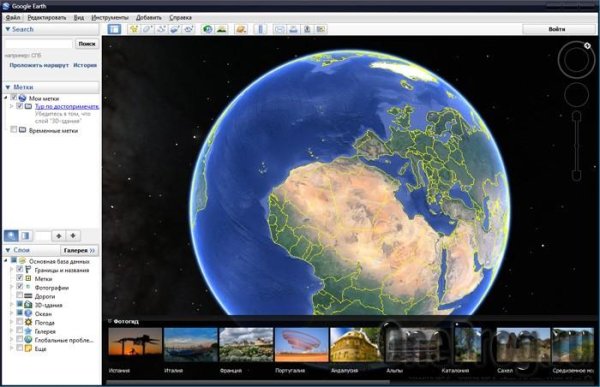Screen dimensions: 600x387
Task: Toggle sunlight across the landscape icon
Action: click(222, 29)
